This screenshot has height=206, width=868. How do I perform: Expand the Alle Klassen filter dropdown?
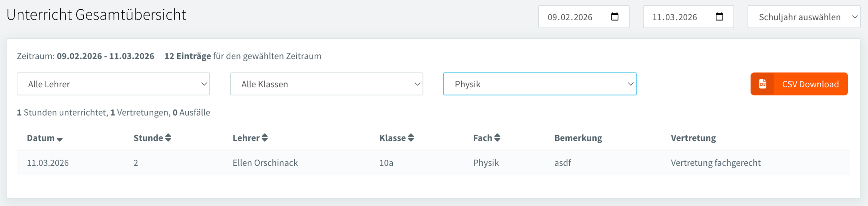(326, 84)
